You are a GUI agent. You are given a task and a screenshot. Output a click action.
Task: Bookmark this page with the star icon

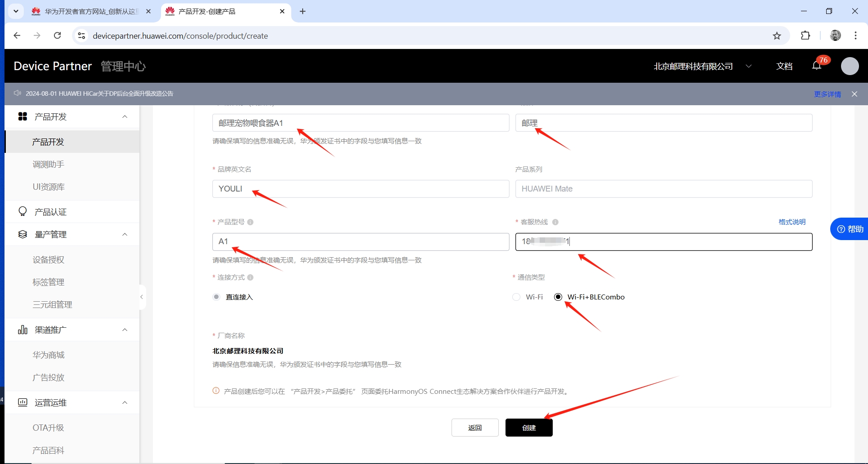(x=777, y=36)
